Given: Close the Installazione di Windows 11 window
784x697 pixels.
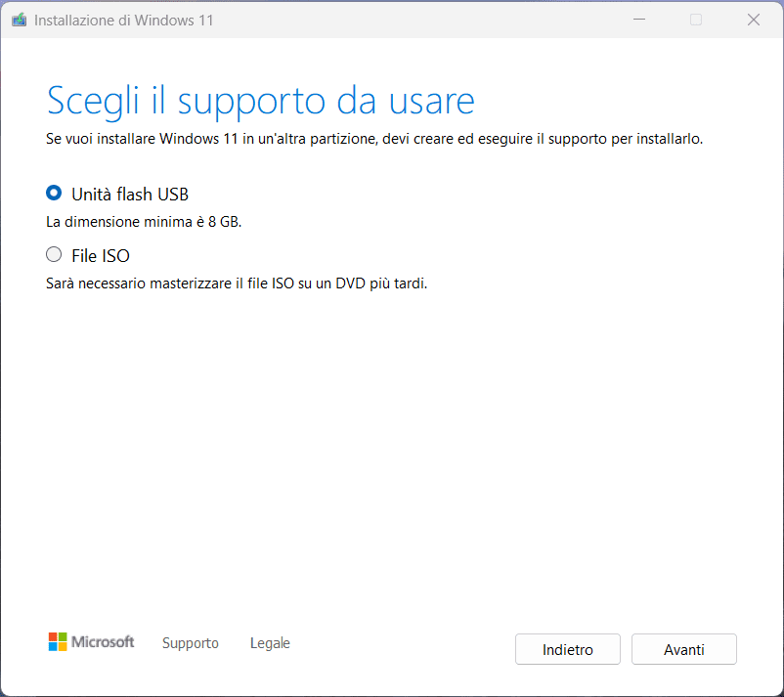Looking at the screenshot, I should coord(754,20).
